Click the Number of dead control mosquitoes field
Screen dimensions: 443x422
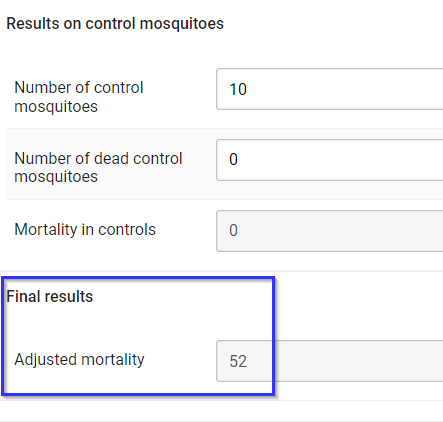click(330, 160)
